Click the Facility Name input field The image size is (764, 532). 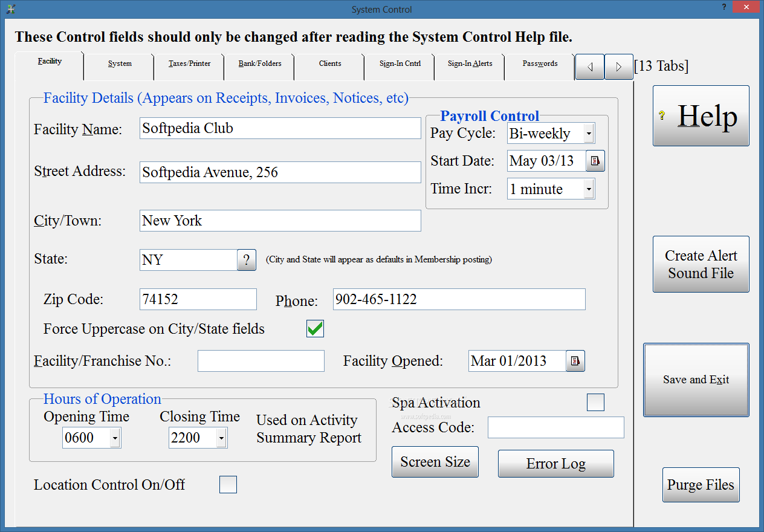coord(280,128)
